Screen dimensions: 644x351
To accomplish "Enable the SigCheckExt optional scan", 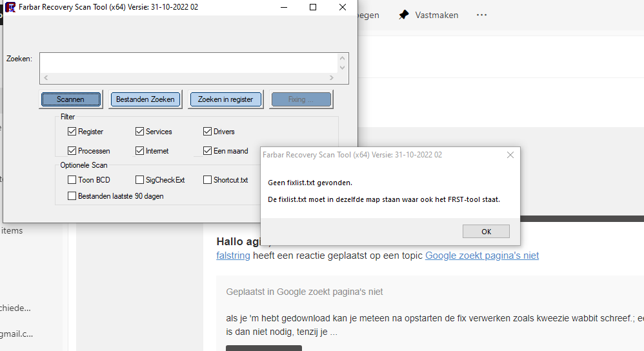I will coord(139,180).
